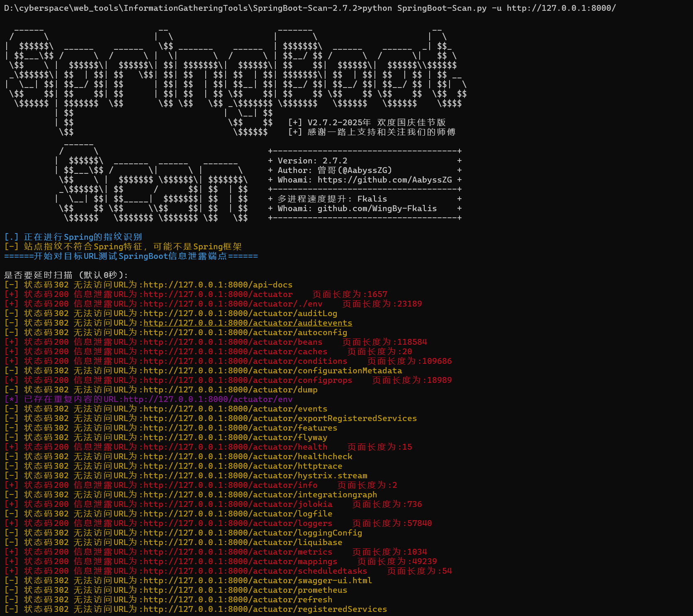This screenshot has width=693, height=616.
Task: Click the actuator/jolokia URL
Action: click(238, 504)
